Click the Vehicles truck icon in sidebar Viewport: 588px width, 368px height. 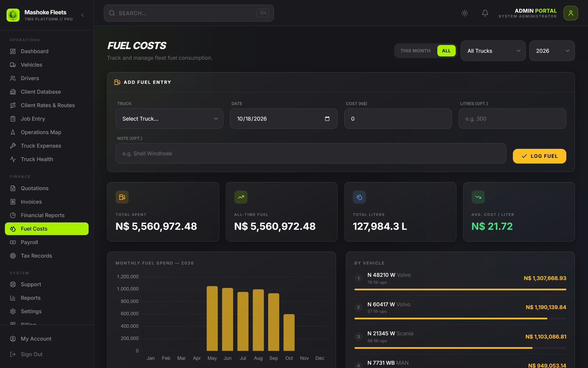point(13,65)
